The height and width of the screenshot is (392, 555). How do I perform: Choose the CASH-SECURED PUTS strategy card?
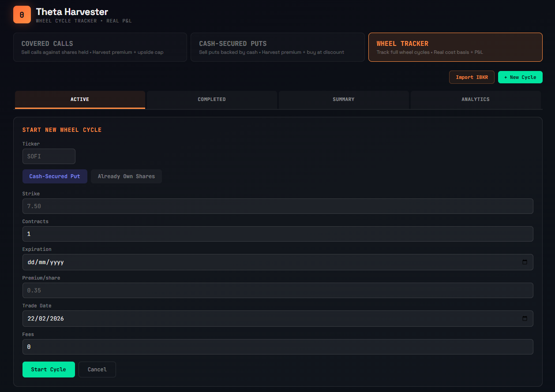277,47
